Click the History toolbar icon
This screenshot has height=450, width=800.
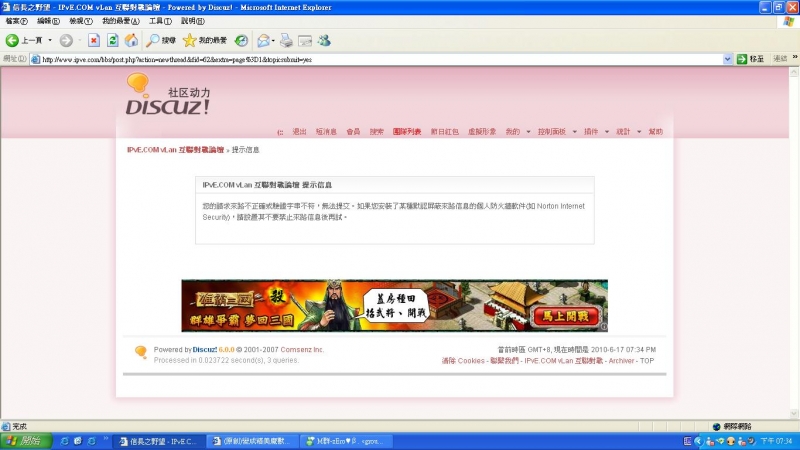[241, 40]
